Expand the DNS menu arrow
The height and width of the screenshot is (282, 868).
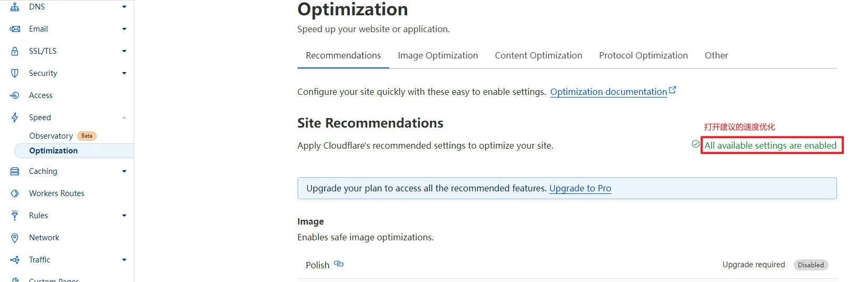pos(124,7)
